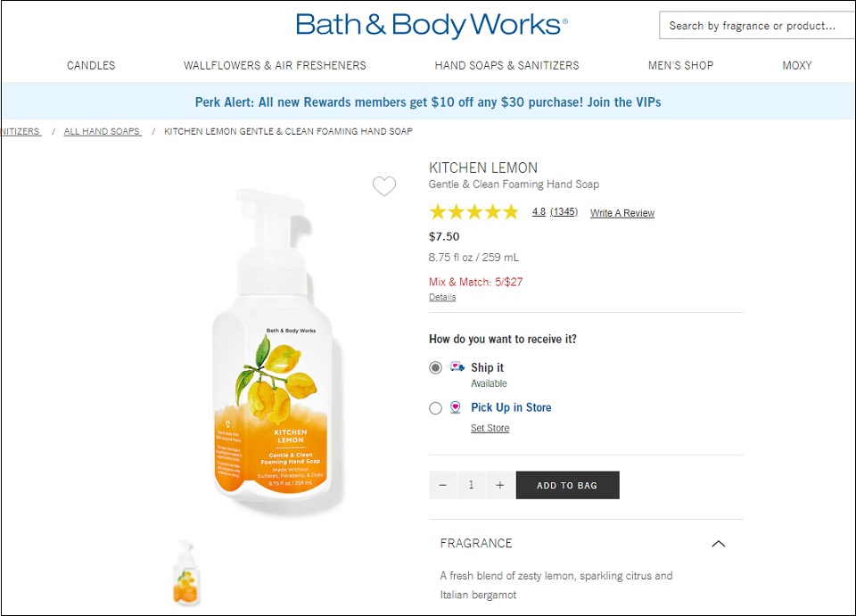Open Wallflowers & Air Fresheners menu
Viewport: 856px width, 616px height.
coord(275,65)
